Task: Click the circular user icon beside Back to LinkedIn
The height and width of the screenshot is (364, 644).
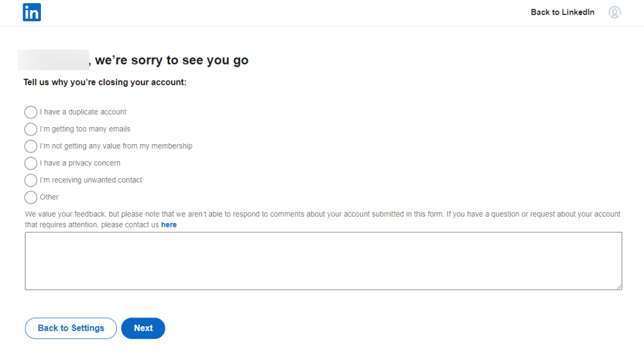Action: [614, 12]
